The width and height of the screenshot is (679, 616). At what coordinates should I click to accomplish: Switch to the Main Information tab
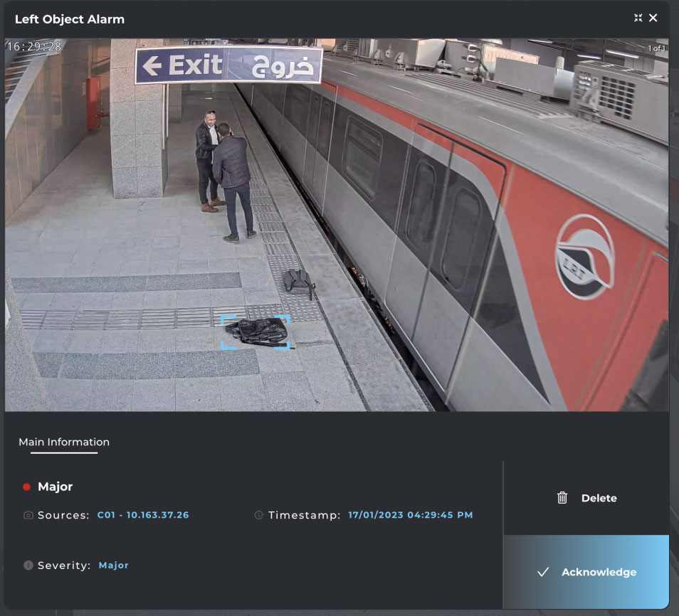[64, 442]
